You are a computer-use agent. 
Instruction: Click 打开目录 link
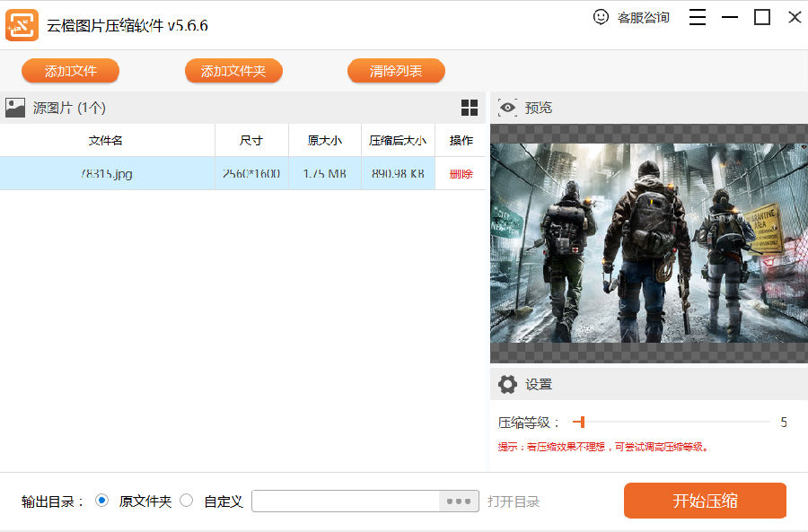[514, 501]
